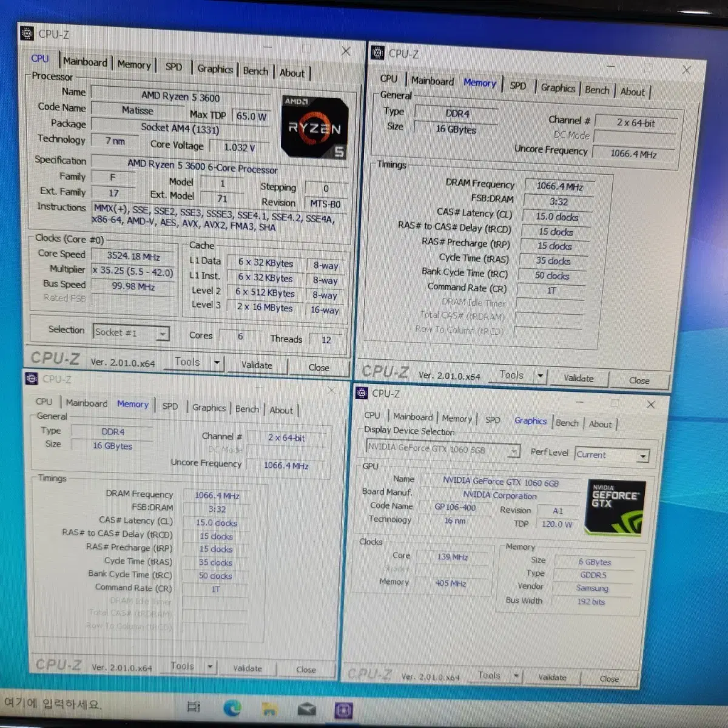Open the Perf Level dropdown showing Current
The width and height of the screenshot is (728, 728).
(612, 455)
